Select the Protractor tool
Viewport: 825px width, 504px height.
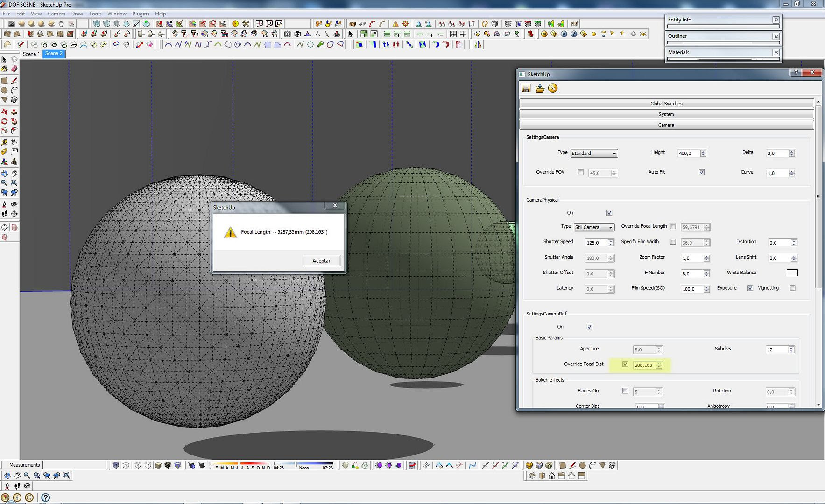[4, 152]
